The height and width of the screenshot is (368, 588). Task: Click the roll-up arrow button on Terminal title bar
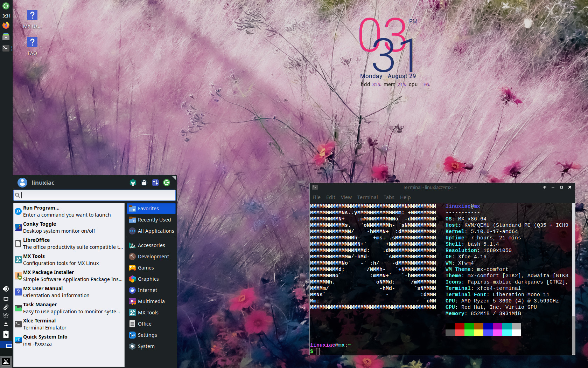[x=545, y=187]
